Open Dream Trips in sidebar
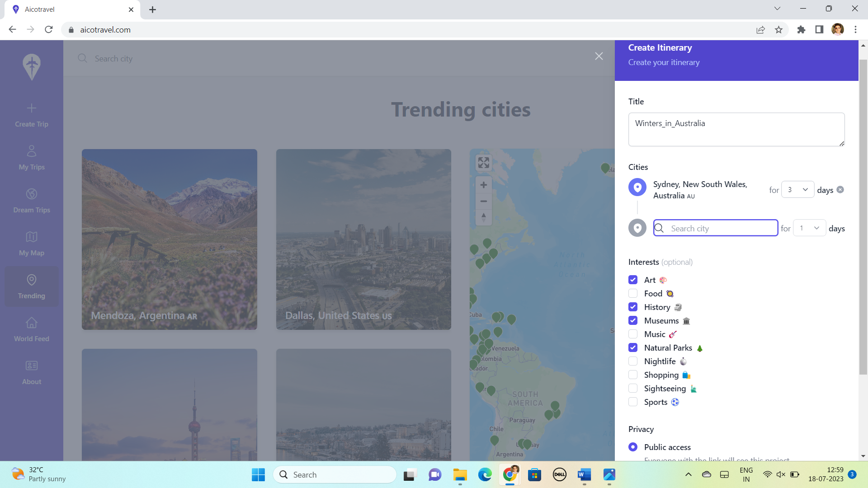Viewport: 868px width, 488px height. [32, 201]
